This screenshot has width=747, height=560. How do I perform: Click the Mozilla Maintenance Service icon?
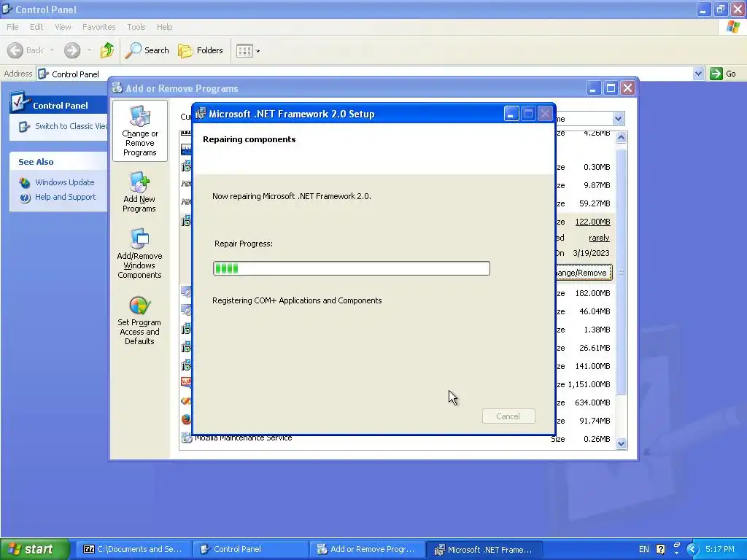[x=187, y=437]
